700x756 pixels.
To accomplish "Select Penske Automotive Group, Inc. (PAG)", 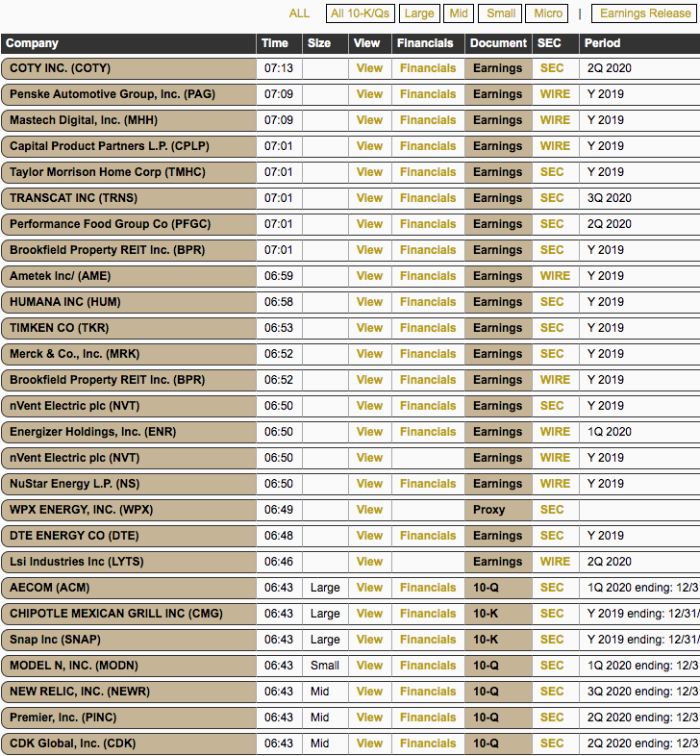I will 129,94.
